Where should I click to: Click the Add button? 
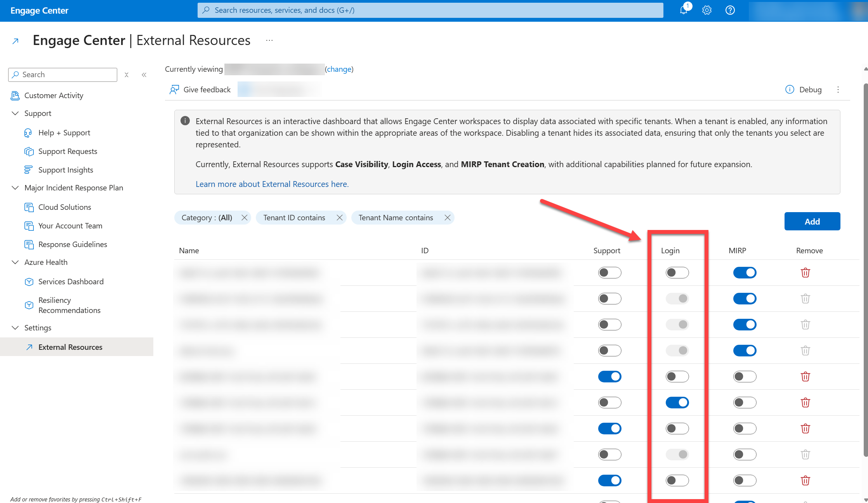(x=812, y=221)
